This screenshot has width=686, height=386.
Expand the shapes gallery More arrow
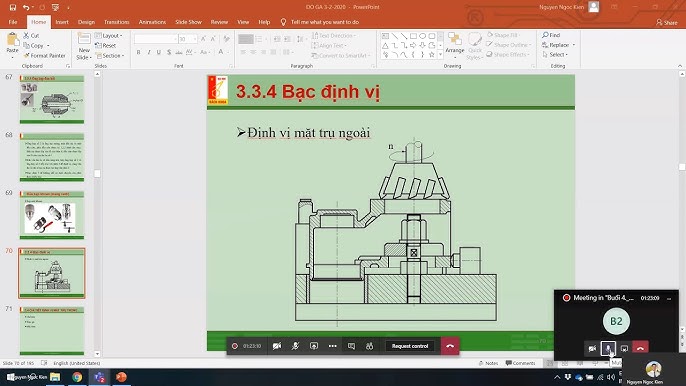(x=440, y=55)
